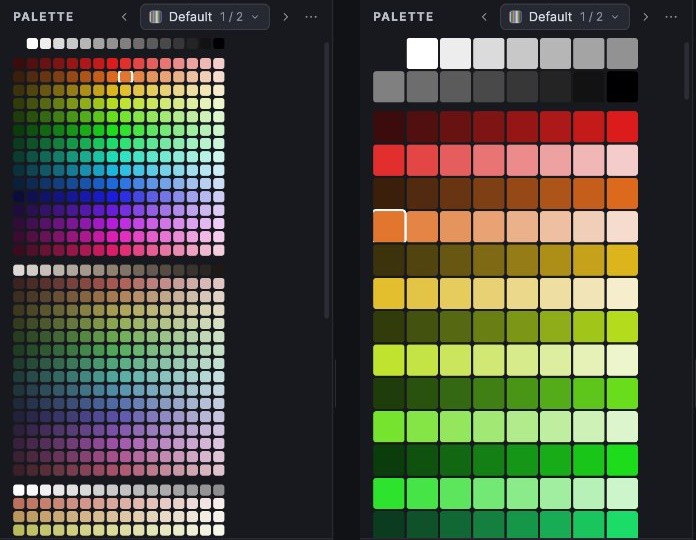This screenshot has width=696, height=540.
Task: Open more options menu in right Palette panel
Action: [x=672, y=17]
